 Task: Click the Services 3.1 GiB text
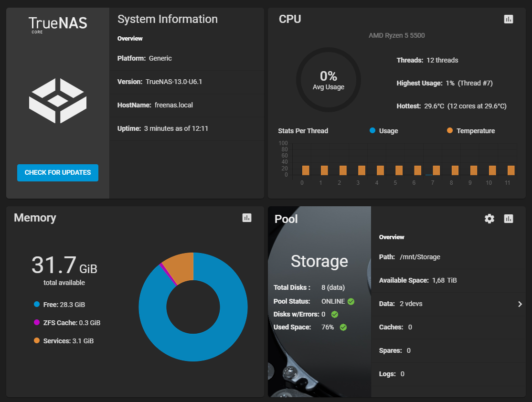[x=68, y=341]
